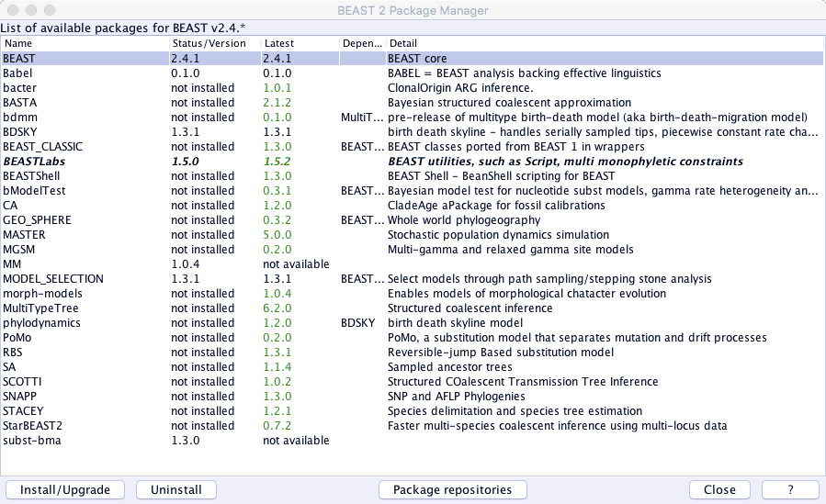Click the Dependencies column header
Viewport: 826px width, 504px height.
pos(362,43)
